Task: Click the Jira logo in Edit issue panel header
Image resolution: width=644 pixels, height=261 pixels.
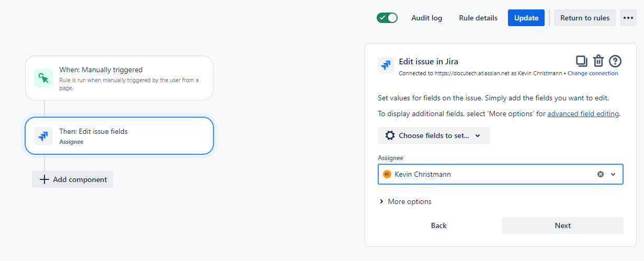Action: click(386, 65)
